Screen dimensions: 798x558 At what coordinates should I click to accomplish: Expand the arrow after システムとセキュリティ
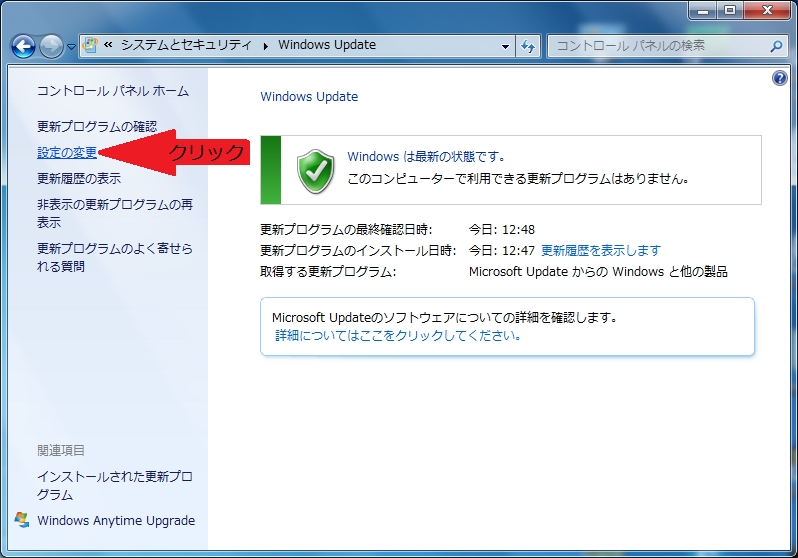pos(265,46)
